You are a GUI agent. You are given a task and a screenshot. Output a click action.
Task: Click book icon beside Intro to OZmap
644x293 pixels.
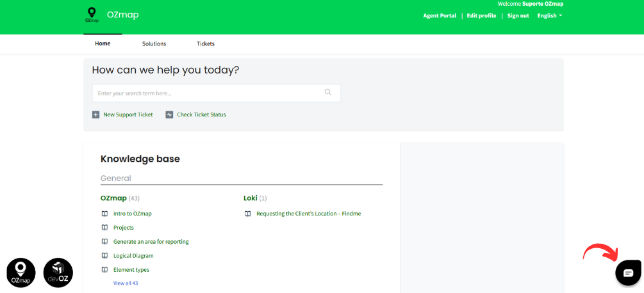[104, 214]
